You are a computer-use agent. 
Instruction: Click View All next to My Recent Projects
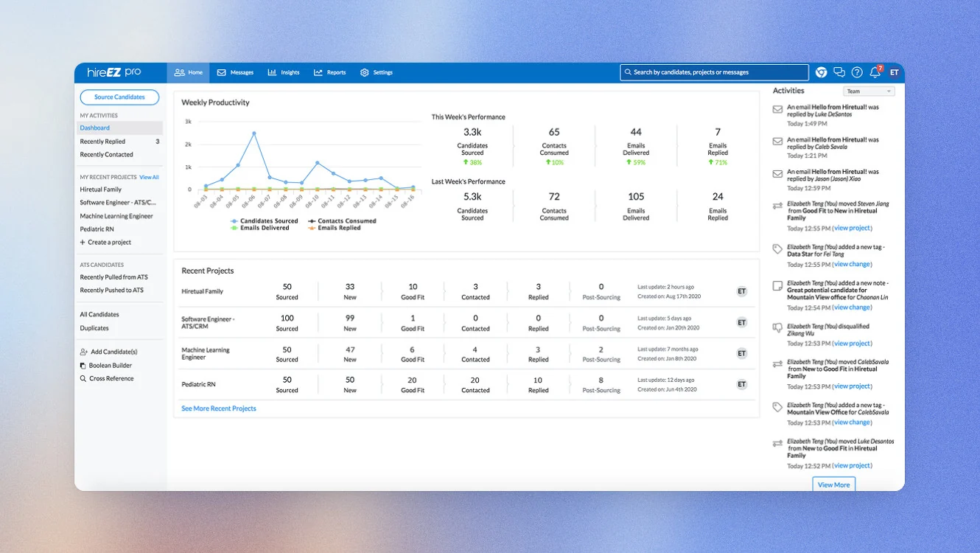[x=150, y=177]
